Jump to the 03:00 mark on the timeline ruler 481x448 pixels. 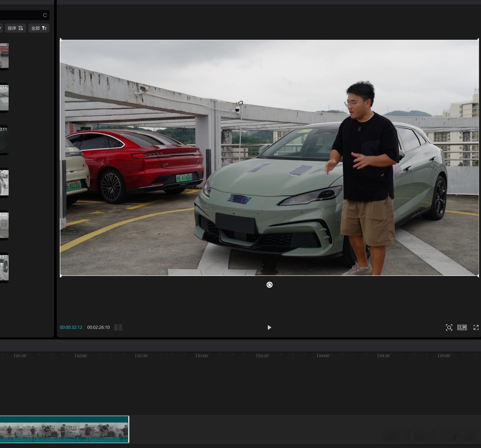pos(202,356)
